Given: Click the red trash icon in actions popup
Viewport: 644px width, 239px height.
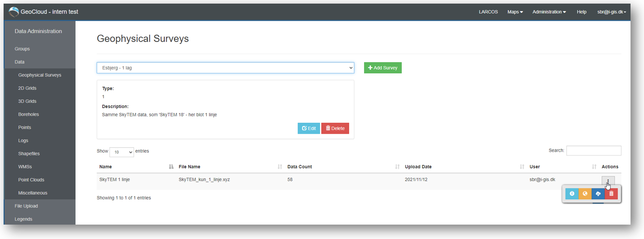Looking at the screenshot, I should pyautogui.click(x=611, y=194).
